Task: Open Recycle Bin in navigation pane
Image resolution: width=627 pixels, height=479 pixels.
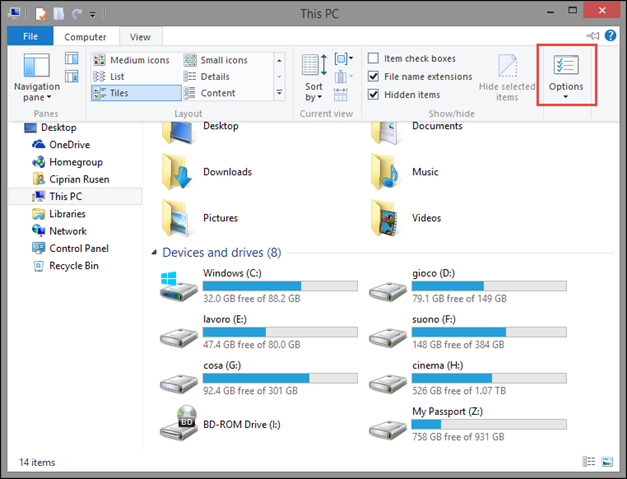Action: tap(66, 266)
